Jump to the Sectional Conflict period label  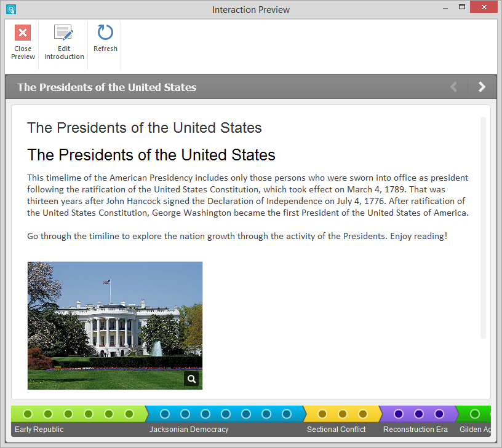point(337,430)
